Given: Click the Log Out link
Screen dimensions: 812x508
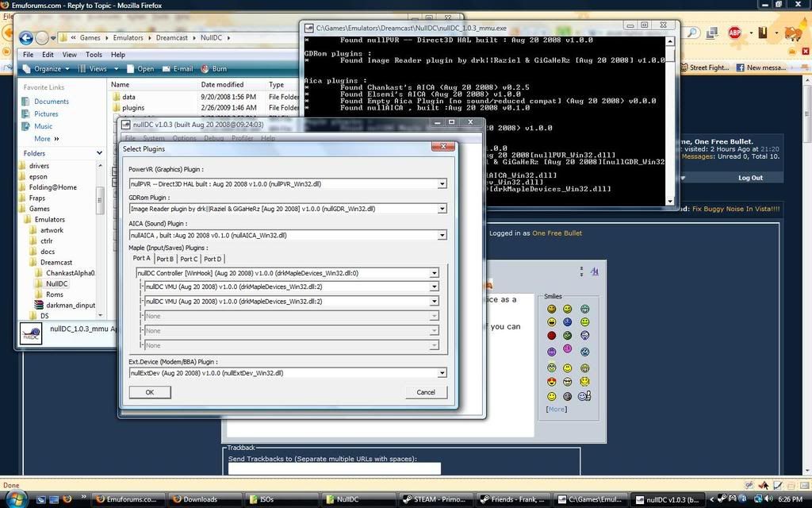Looking at the screenshot, I should point(750,178).
